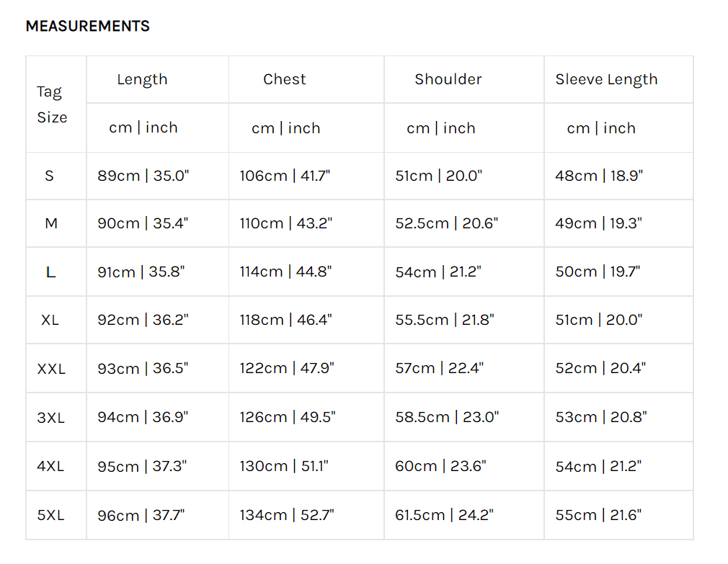Image resolution: width=728 pixels, height=564 pixels.
Task: Click the 89cm | 35.0" length cell
Action: click(143, 176)
